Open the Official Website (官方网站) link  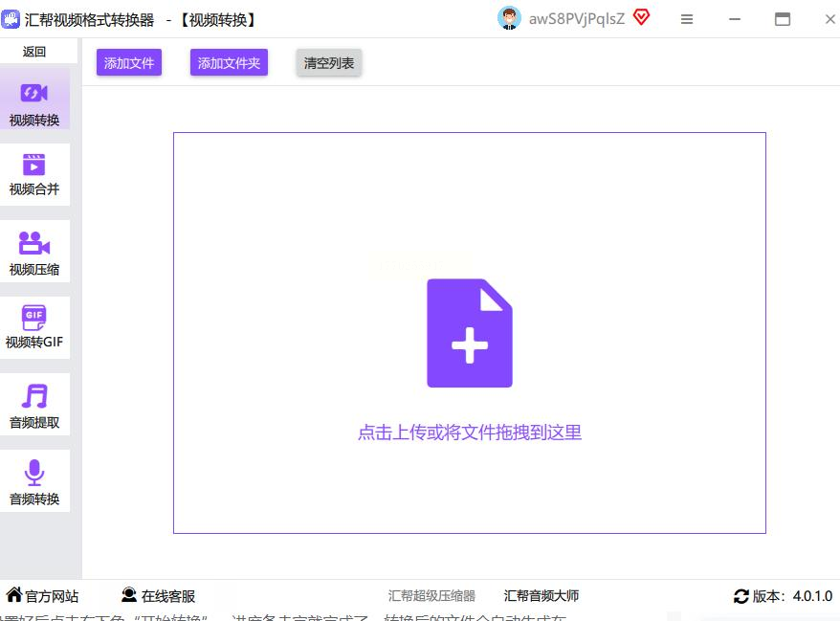coord(43,596)
